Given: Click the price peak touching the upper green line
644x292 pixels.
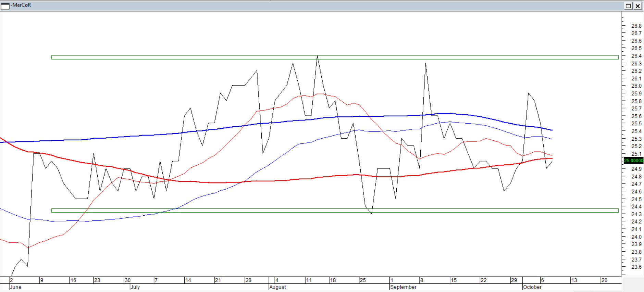Looking at the screenshot, I should (317, 56).
